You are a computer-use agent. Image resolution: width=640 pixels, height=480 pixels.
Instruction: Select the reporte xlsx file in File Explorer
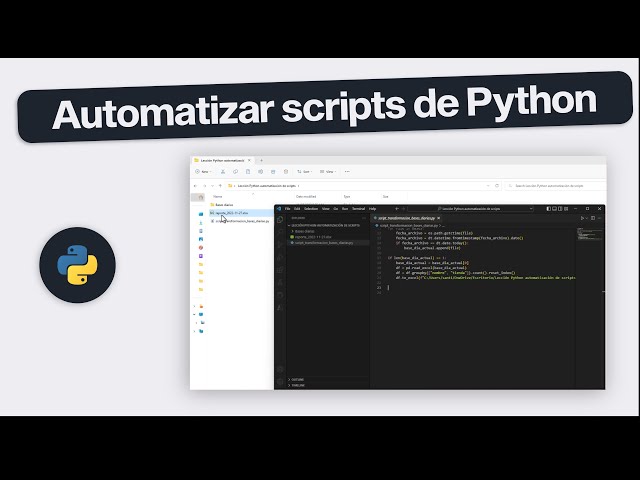(241, 213)
